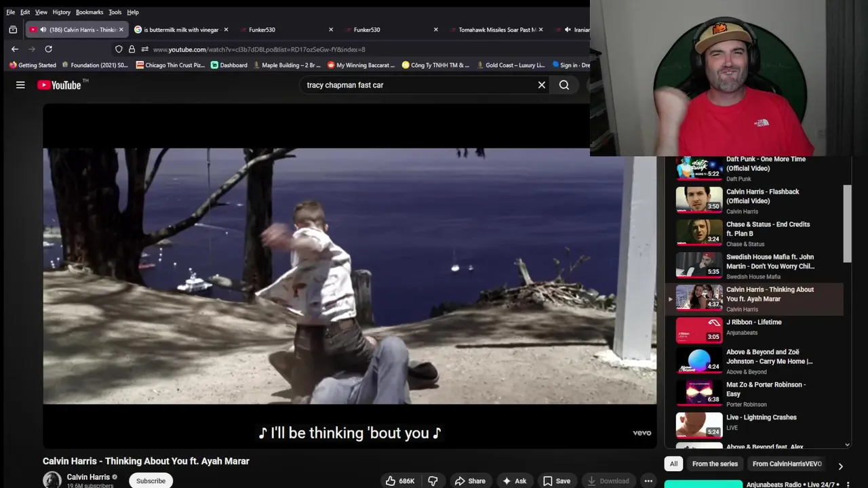Close the Tomahawk Missiles tab
Viewport: 868px width, 488px height.
[x=540, y=30]
